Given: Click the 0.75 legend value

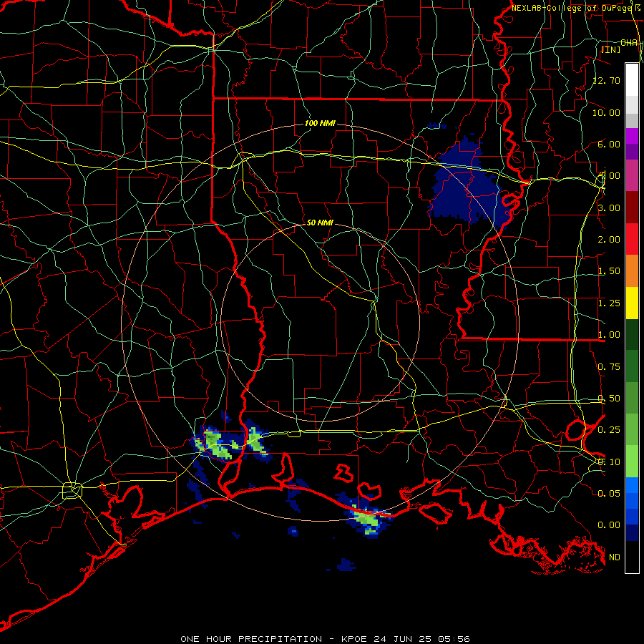Looking at the screenshot, I should (609, 367).
